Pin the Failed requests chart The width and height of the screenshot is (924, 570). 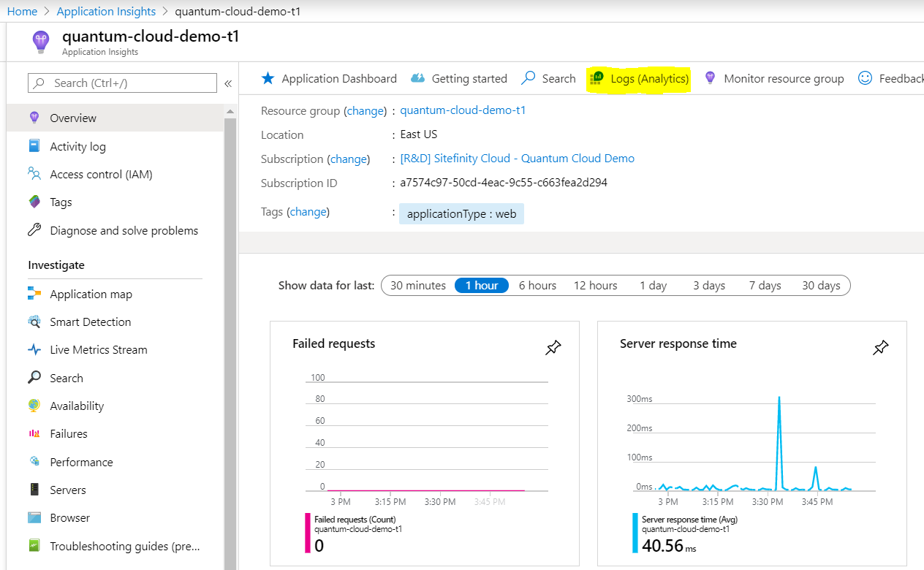click(x=553, y=347)
